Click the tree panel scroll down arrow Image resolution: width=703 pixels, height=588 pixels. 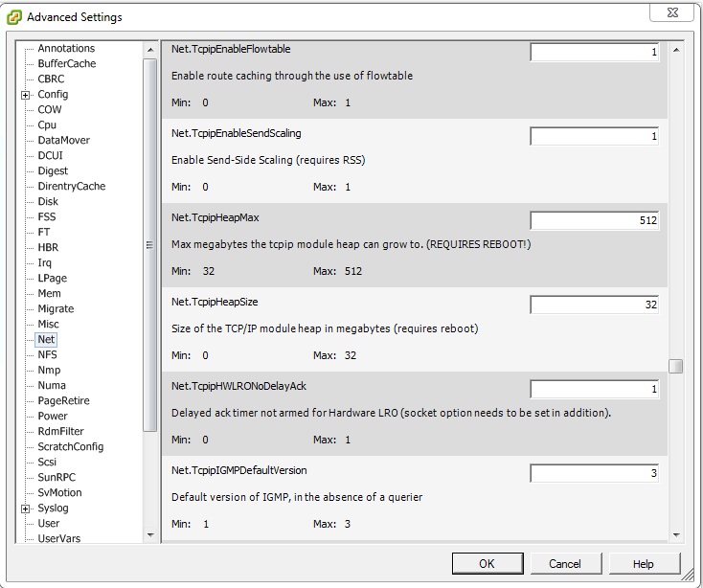[150, 534]
